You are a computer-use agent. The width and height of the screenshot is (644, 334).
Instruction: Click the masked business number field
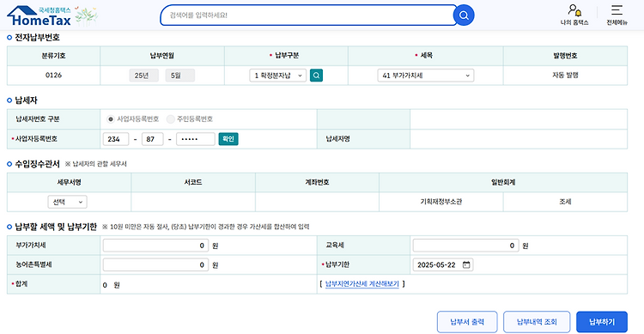point(196,139)
